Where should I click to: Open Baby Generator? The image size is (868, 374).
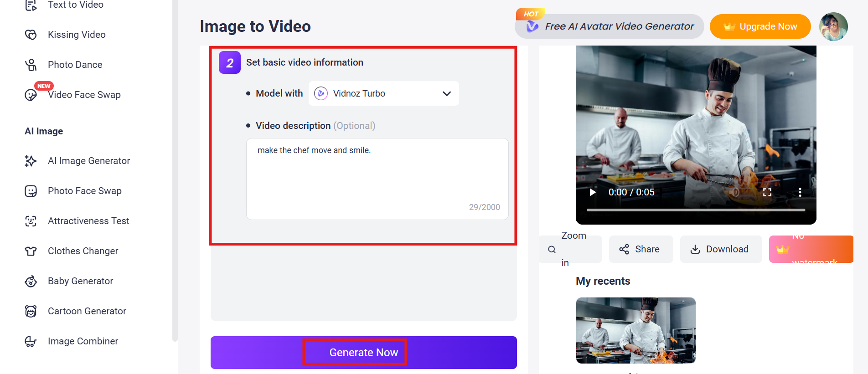(81, 281)
